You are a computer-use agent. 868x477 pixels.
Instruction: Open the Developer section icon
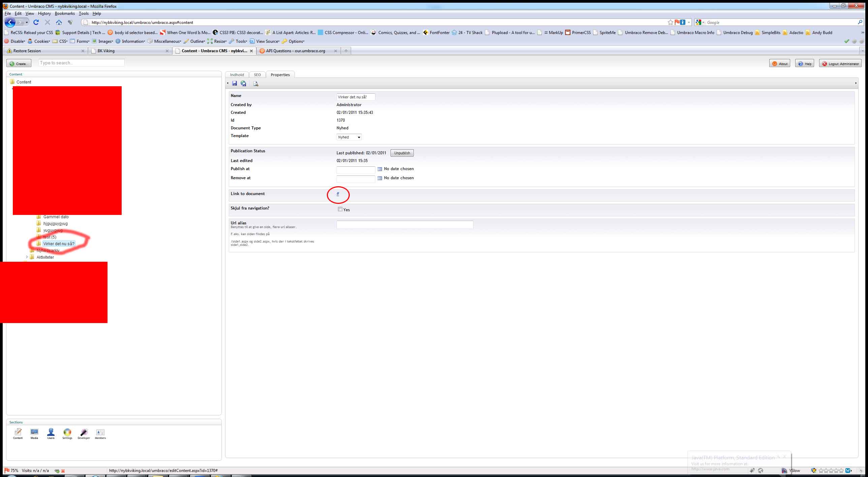(x=84, y=434)
